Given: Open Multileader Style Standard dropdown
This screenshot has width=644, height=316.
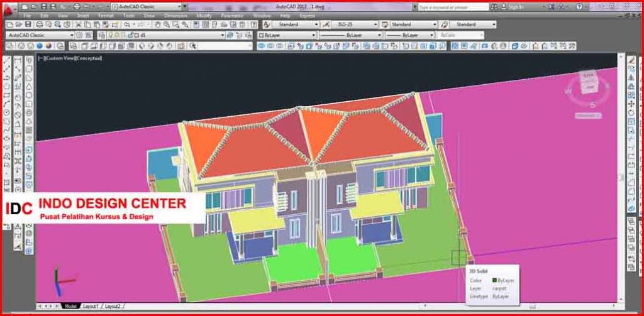Looking at the screenshot, I should [494, 25].
